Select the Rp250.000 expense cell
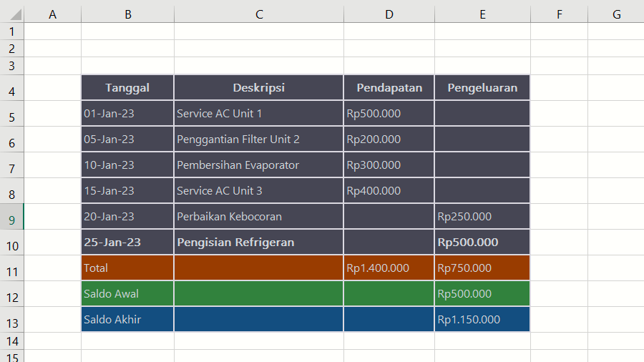This screenshot has width=644, height=362. click(482, 216)
